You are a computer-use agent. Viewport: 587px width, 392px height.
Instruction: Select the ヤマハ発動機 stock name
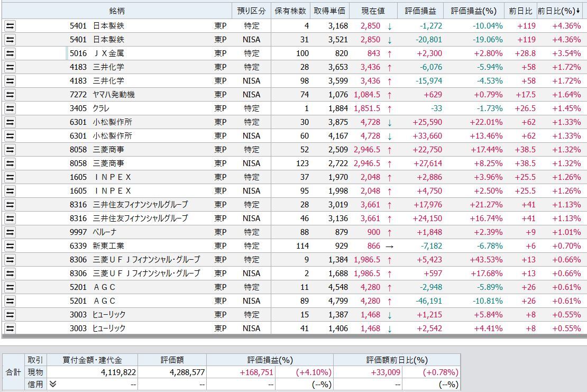pyautogui.click(x=114, y=95)
